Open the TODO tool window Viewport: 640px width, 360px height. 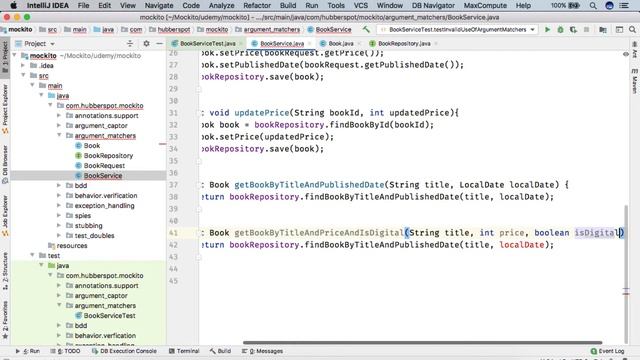click(x=65, y=351)
